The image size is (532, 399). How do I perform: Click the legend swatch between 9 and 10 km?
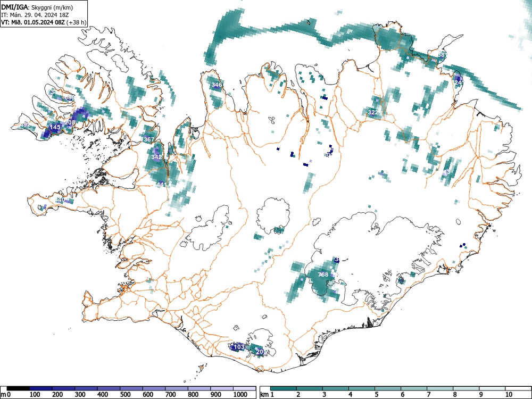(x=492, y=388)
